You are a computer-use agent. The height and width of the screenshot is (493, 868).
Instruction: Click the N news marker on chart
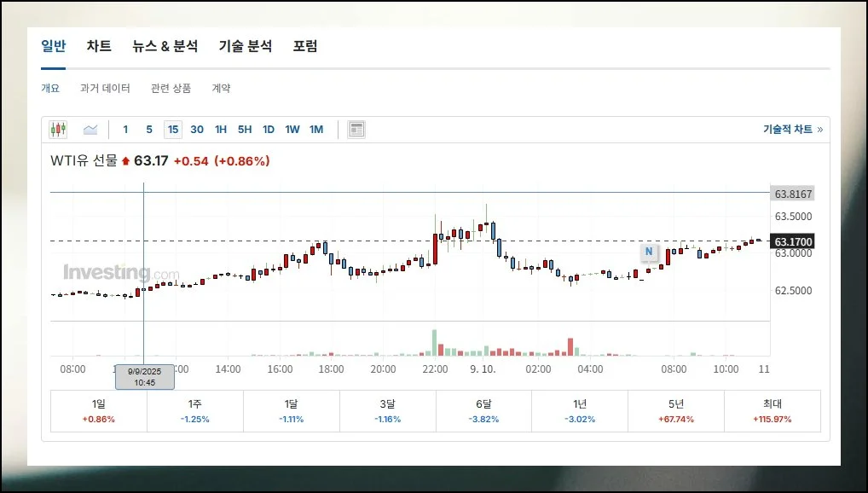click(649, 252)
